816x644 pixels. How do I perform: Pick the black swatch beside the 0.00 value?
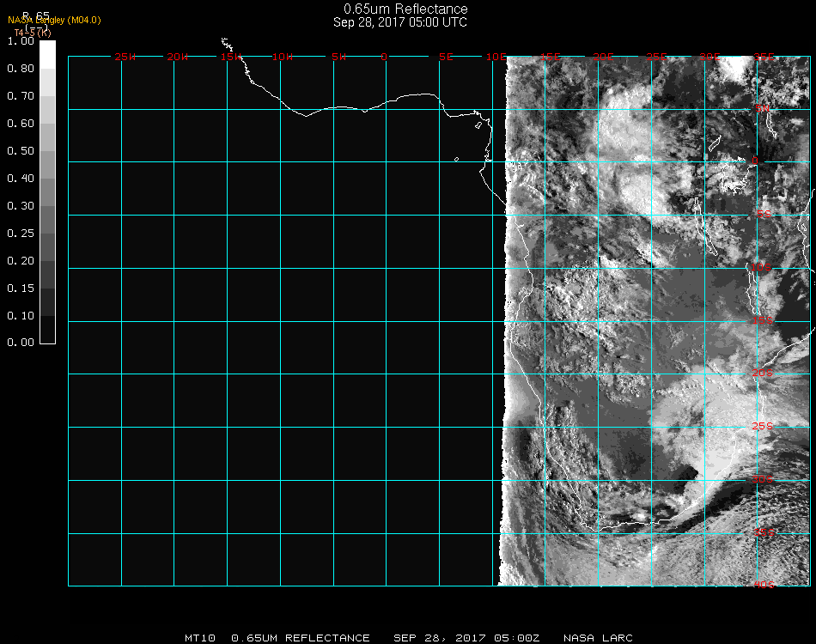47,329
